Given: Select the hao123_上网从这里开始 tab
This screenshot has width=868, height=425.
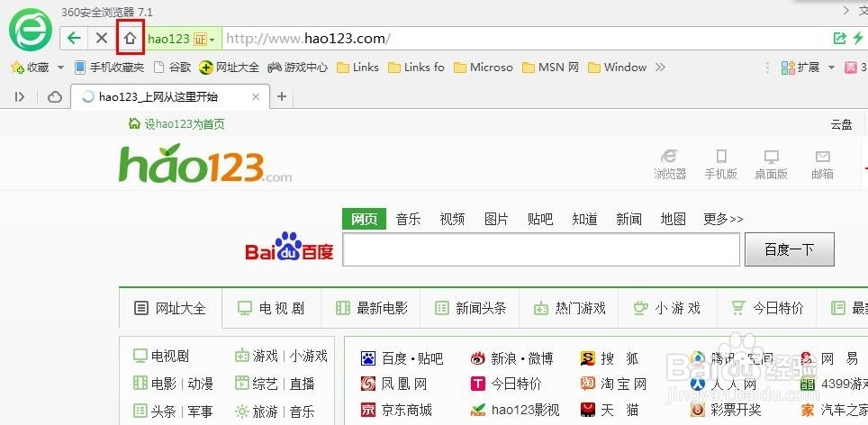Looking at the screenshot, I should click(x=170, y=97).
